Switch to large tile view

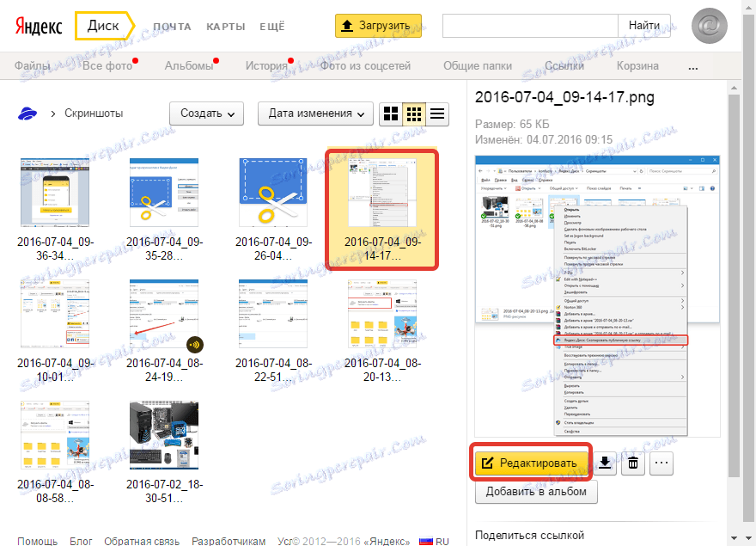(391, 113)
